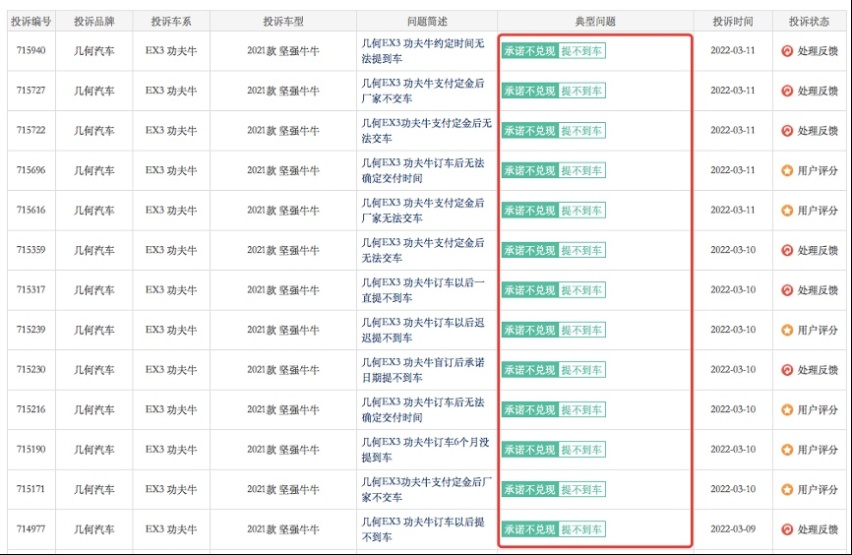852x555 pixels.
Task: Click the date 2022-03-10 in row 715171
Action: pos(733,489)
